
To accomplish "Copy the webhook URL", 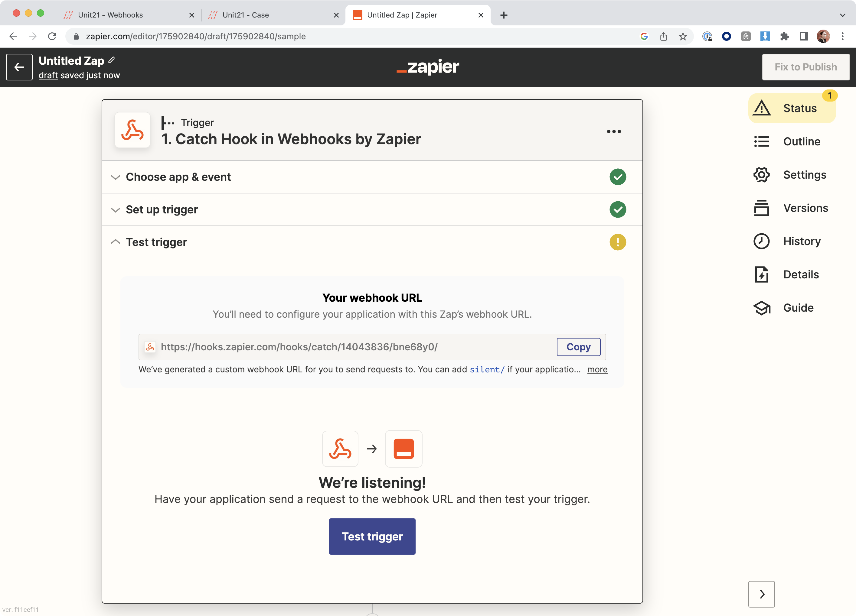I will (x=578, y=347).
